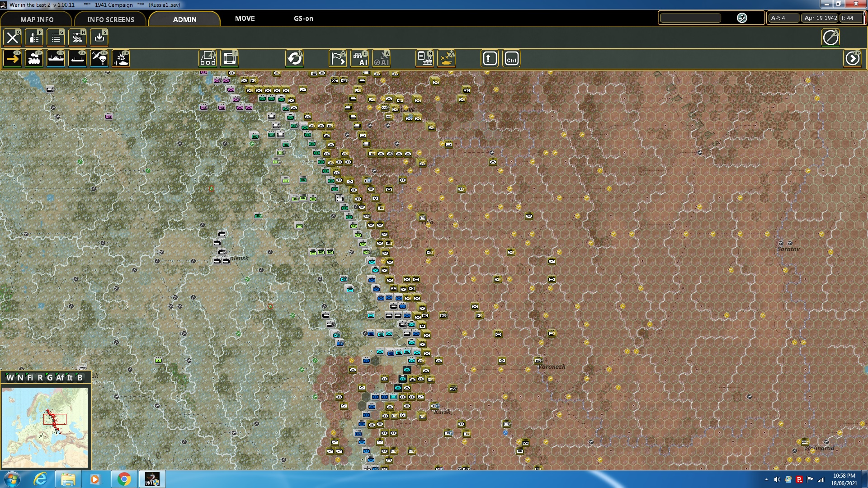
Task: Switch to the MAP INFO tab
Action: click(x=36, y=19)
